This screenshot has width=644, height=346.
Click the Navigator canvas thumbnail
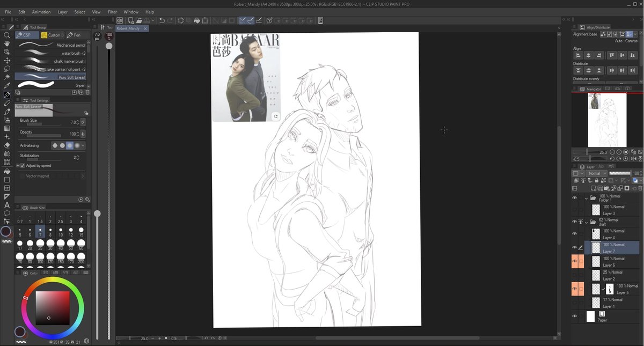click(607, 120)
